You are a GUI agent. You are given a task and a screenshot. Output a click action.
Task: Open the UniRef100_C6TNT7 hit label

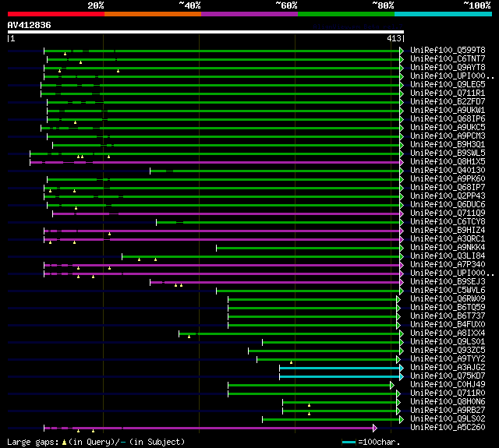(448, 58)
